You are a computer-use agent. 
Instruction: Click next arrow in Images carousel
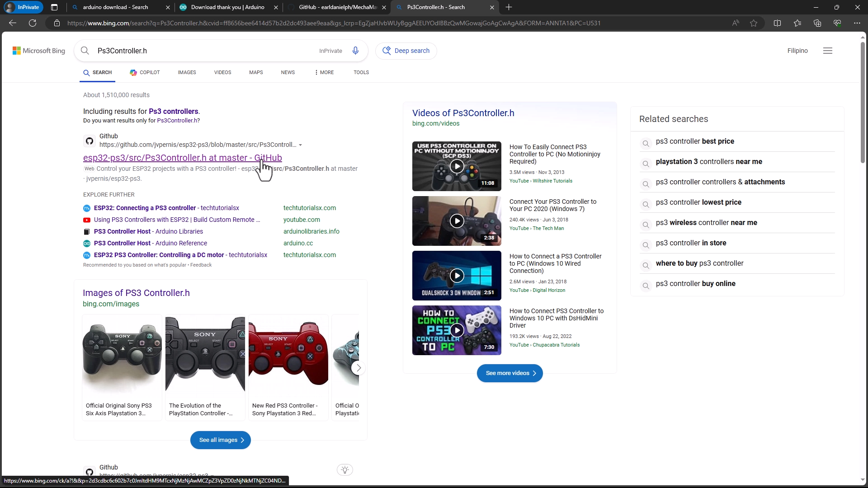(359, 368)
